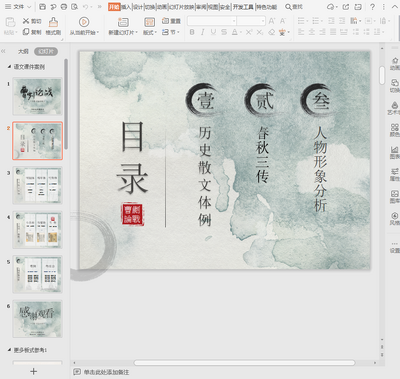
Task: Click the Cut (剪切) scissors icon
Action: [x=26, y=21]
